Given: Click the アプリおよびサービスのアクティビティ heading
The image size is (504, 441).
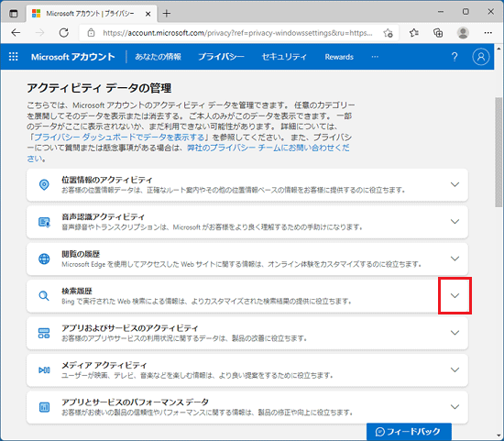Looking at the screenshot, I should pyautogui.click(x=130, y=328).
